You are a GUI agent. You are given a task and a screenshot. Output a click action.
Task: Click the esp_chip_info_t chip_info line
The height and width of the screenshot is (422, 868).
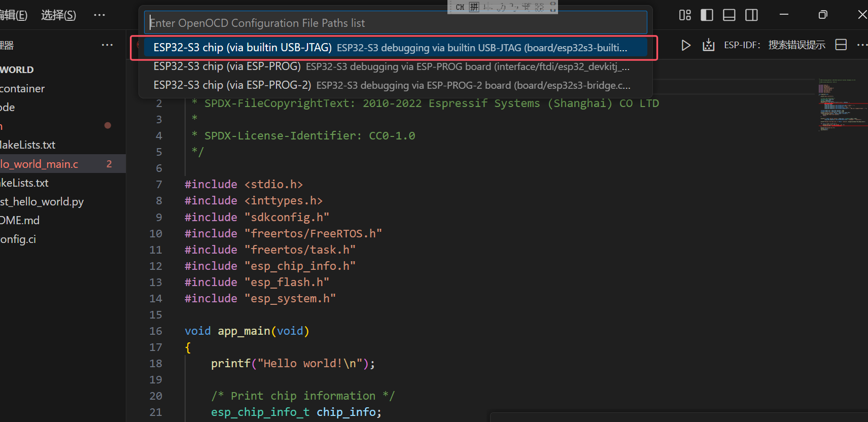click(x=296, y=412)
